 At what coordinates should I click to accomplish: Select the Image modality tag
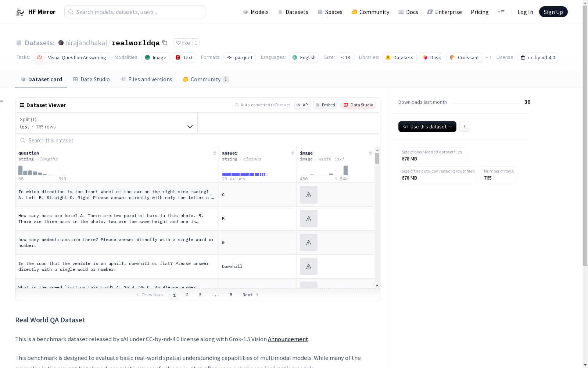[155, 57]
